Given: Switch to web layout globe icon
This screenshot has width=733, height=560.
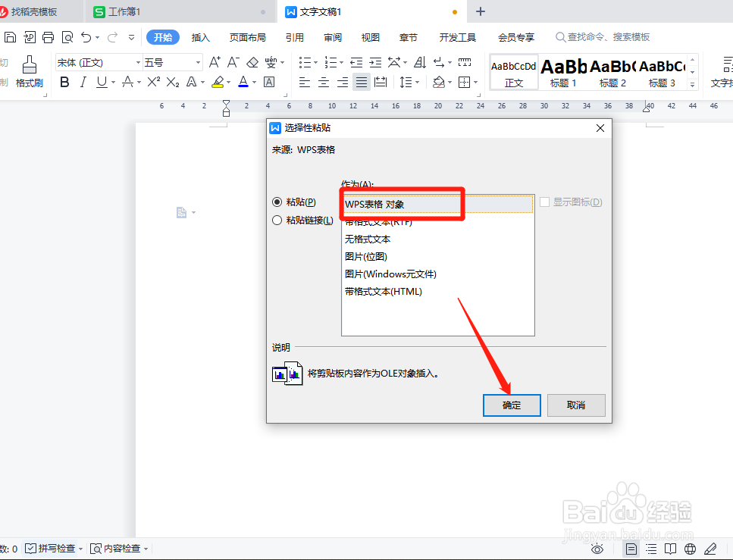Looking at the screenshot, I should click(690, 549).
